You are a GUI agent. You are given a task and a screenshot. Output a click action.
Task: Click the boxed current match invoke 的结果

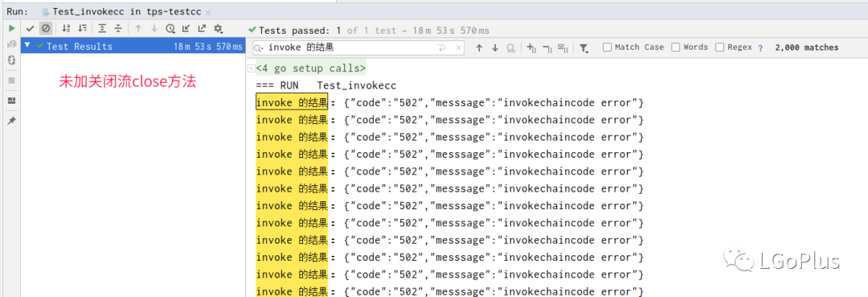[292, 102]
